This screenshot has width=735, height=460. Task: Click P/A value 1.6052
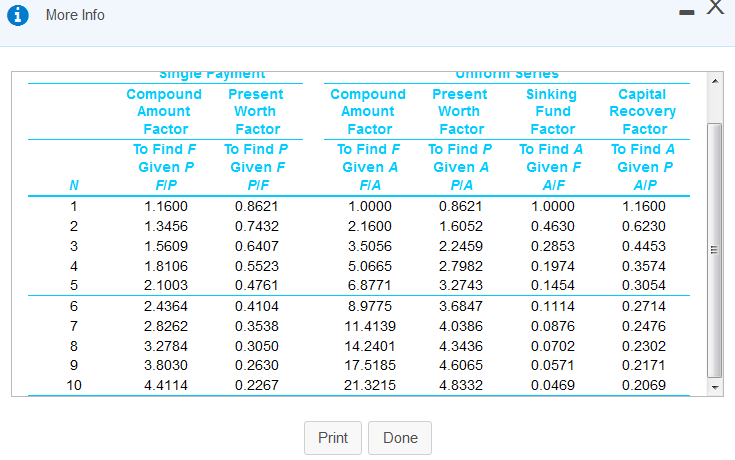point(461,226)
